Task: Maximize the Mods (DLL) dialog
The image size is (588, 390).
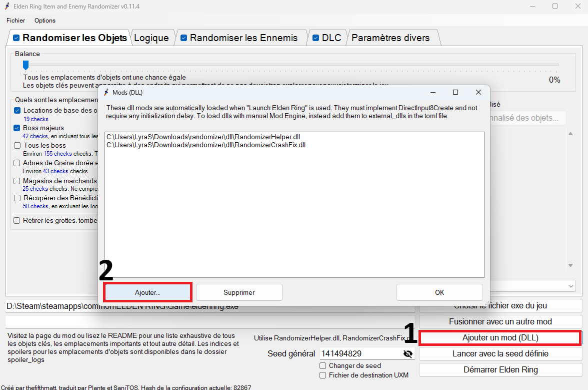Action: [x=455, y=92]
